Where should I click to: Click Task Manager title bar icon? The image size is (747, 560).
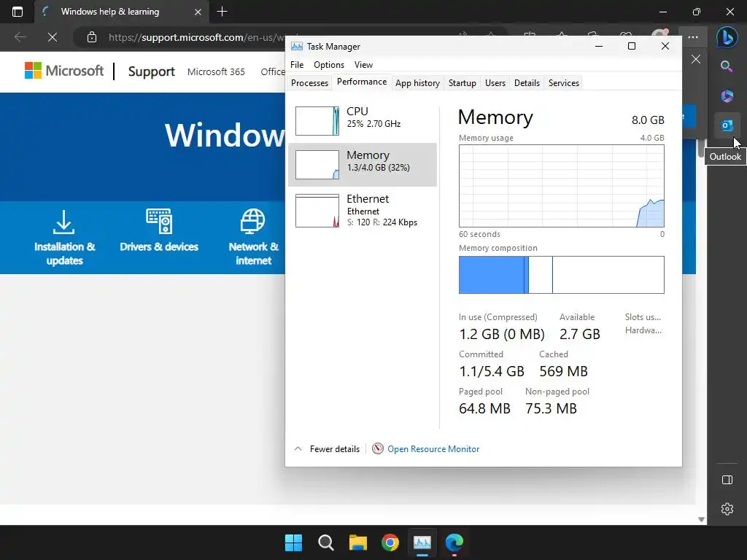click(297, 46)
